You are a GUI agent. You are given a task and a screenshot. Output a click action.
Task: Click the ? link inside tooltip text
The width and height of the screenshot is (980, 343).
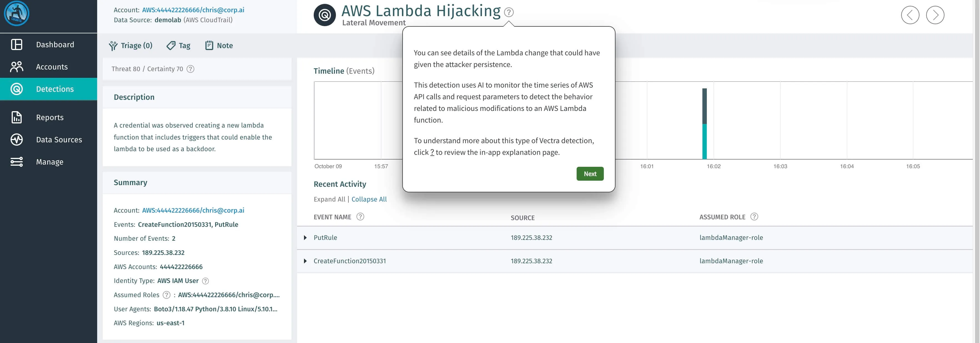pos(432,152)
